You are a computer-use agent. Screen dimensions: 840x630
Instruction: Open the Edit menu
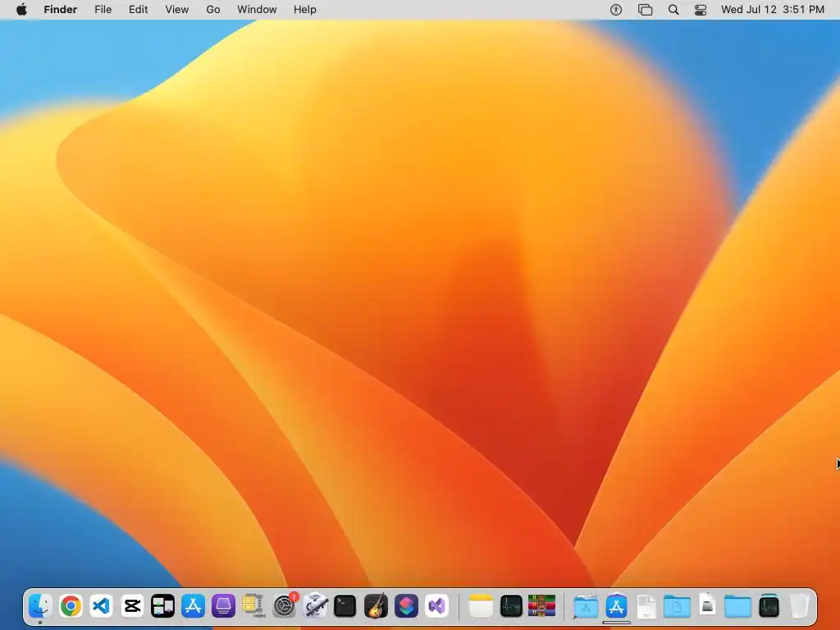click(138, 10)
